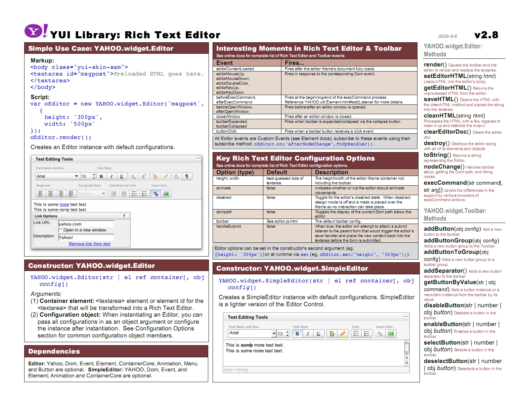Center-align text using Alignment group button
Screen dimensions: 532x411
click(51, 194)
